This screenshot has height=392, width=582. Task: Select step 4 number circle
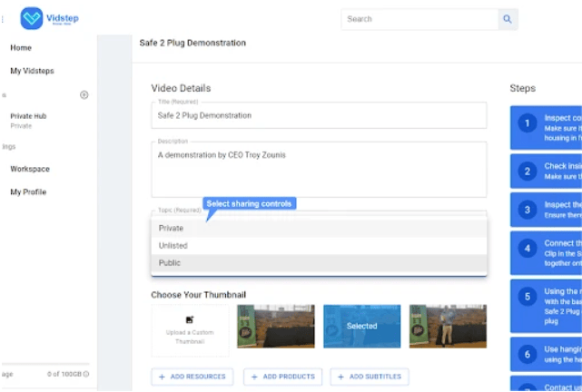(527, 248)
